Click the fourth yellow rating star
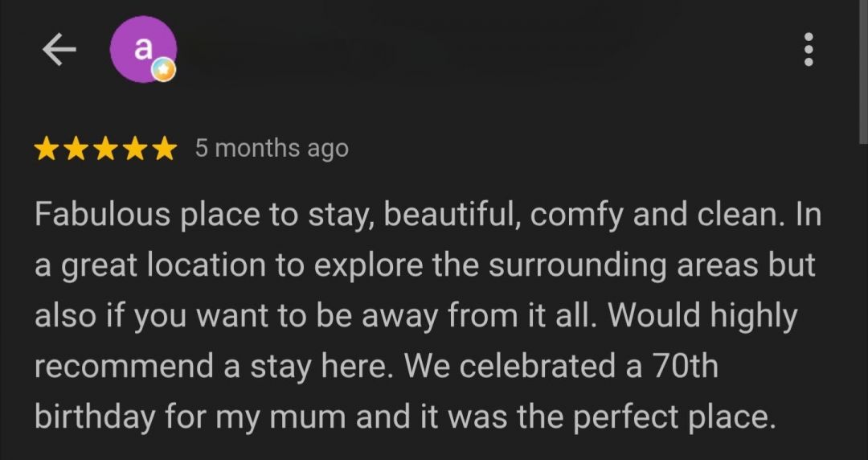The height and width of the screenshot is (460, 868). [x=134, y=149]
